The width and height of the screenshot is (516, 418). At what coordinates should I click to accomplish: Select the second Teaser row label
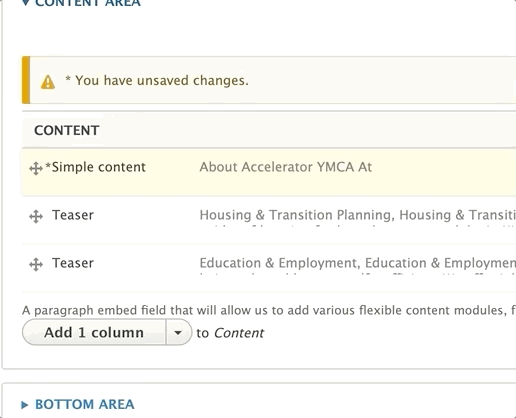point(73,263)
